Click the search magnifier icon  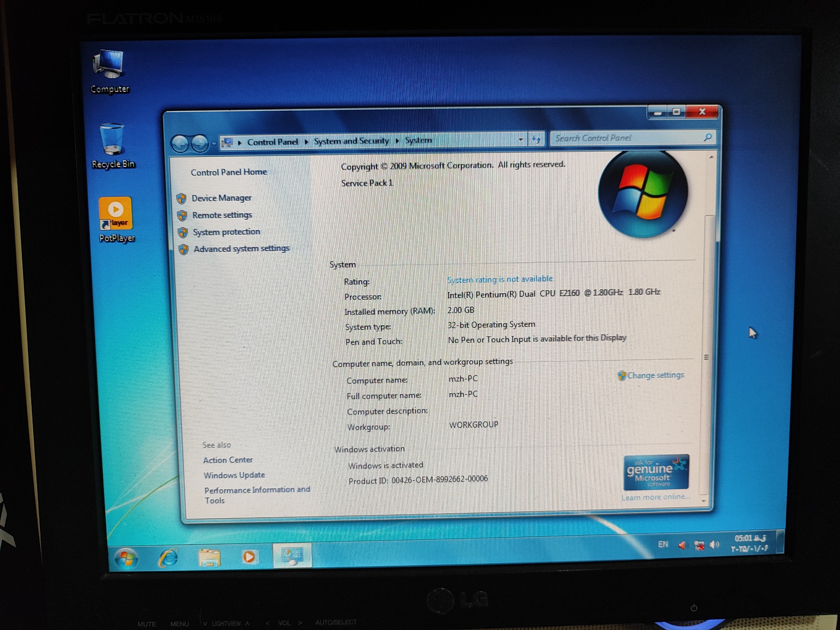point(707,137)
